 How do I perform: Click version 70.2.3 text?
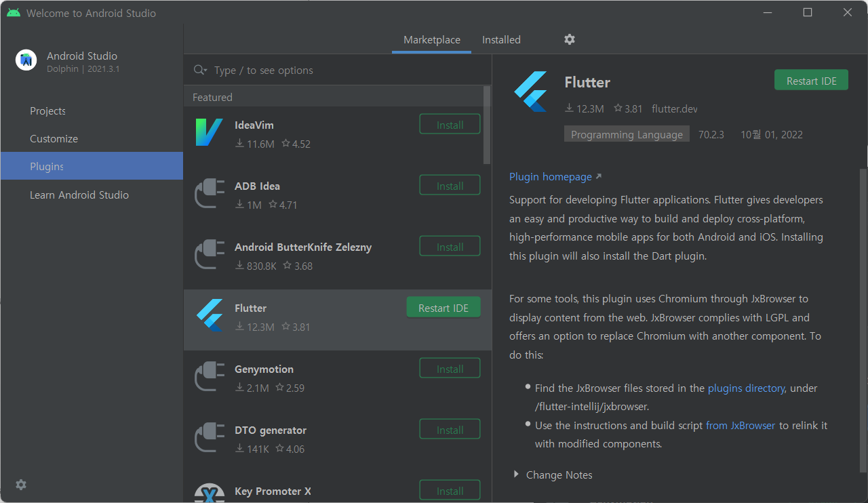point(711,135)
